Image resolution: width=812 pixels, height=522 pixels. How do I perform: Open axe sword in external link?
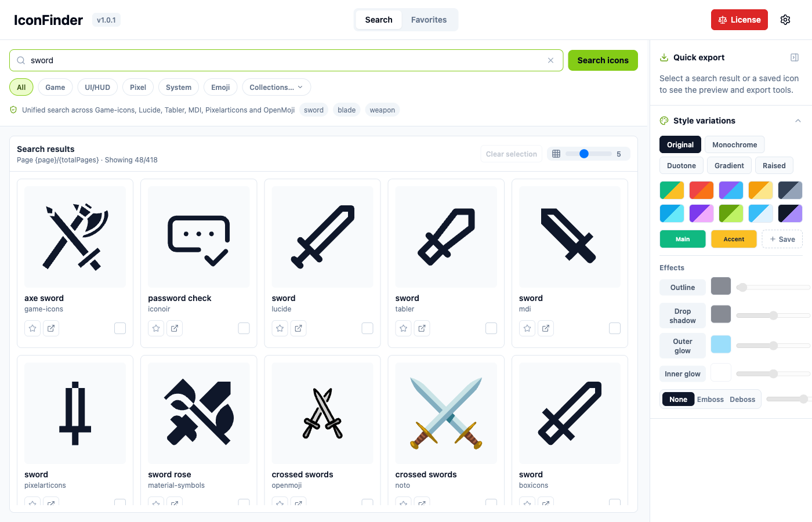pos(51,328)
